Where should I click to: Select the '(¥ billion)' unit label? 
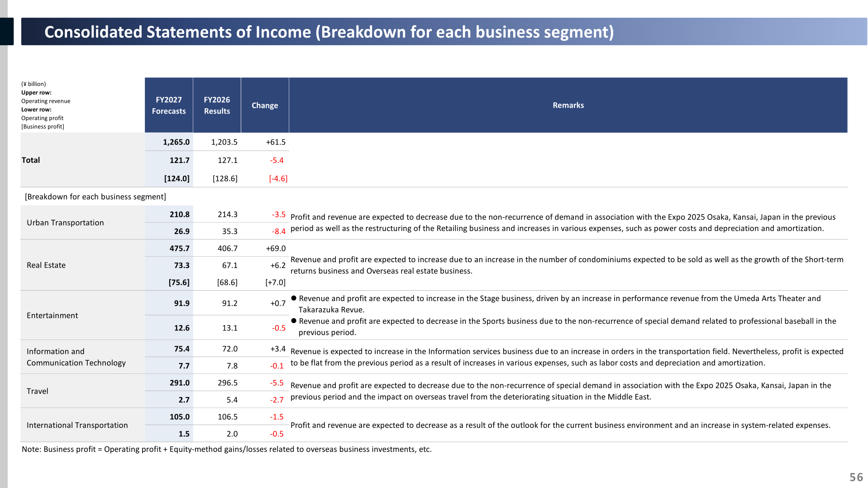coord(33,84)
